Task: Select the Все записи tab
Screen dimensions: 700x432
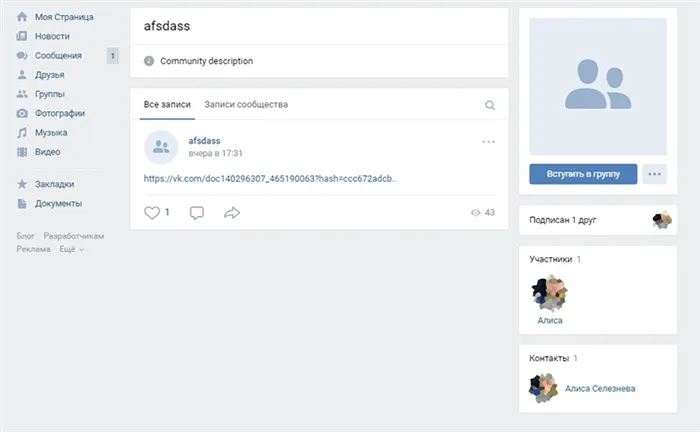Action: click(167, 104)
